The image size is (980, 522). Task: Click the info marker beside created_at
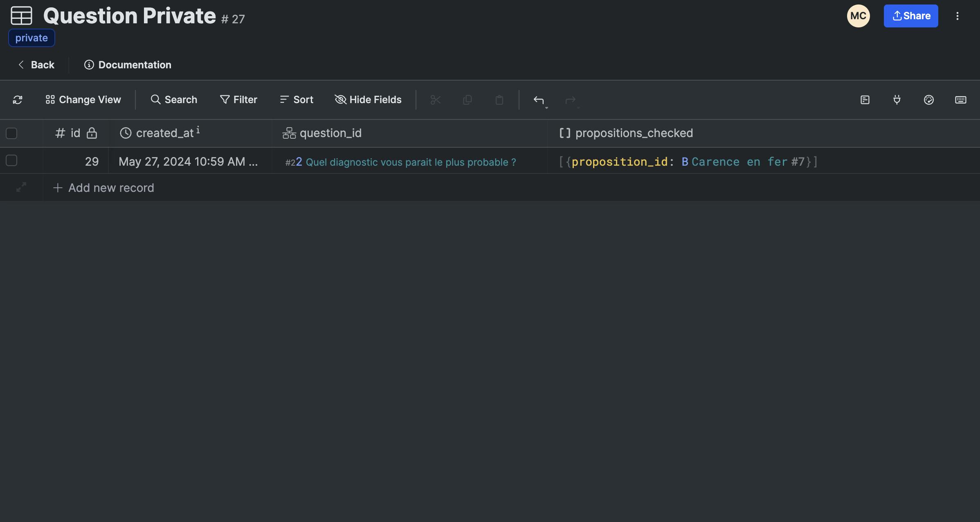(x=198, y=130)
